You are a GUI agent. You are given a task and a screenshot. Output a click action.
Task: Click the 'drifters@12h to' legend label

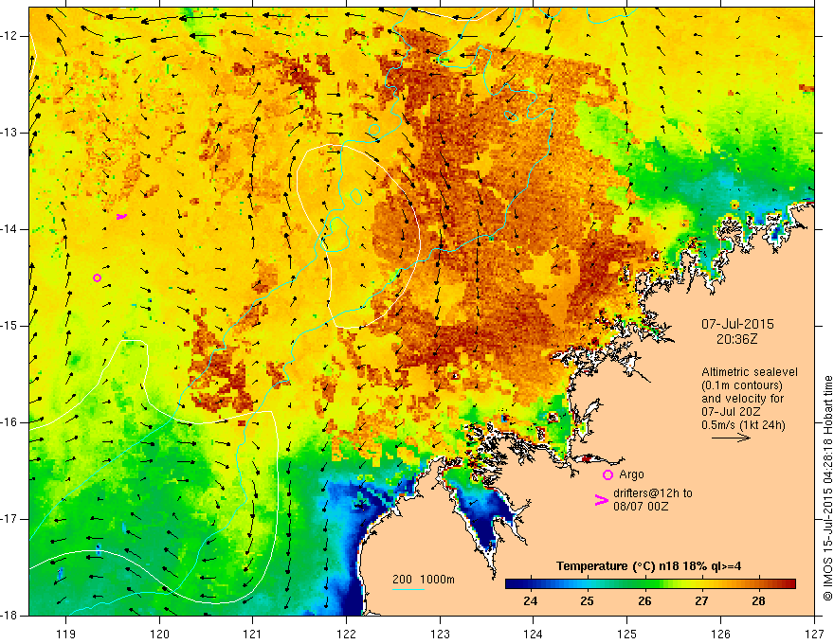click(x=653, y=493)
